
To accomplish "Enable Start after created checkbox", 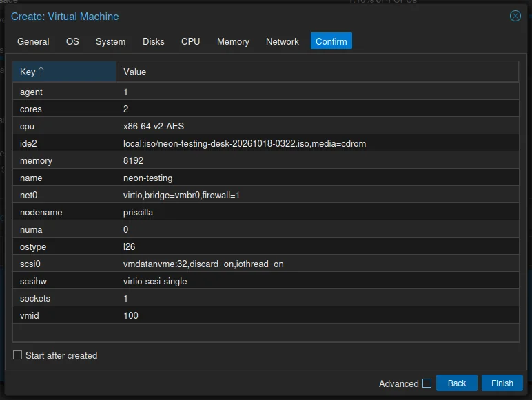I will point(17,355).
